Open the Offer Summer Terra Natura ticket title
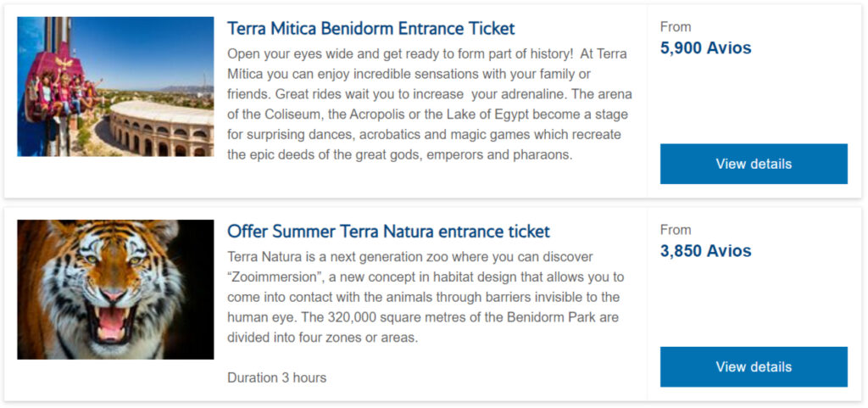The width and height of the screenshot is (868, 408). 388,232
